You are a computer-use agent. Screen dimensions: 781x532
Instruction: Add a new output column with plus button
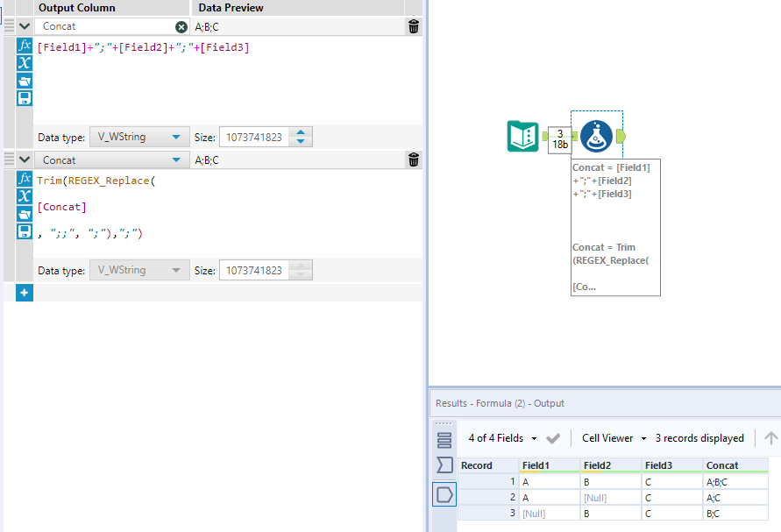[x=24, y=293]
